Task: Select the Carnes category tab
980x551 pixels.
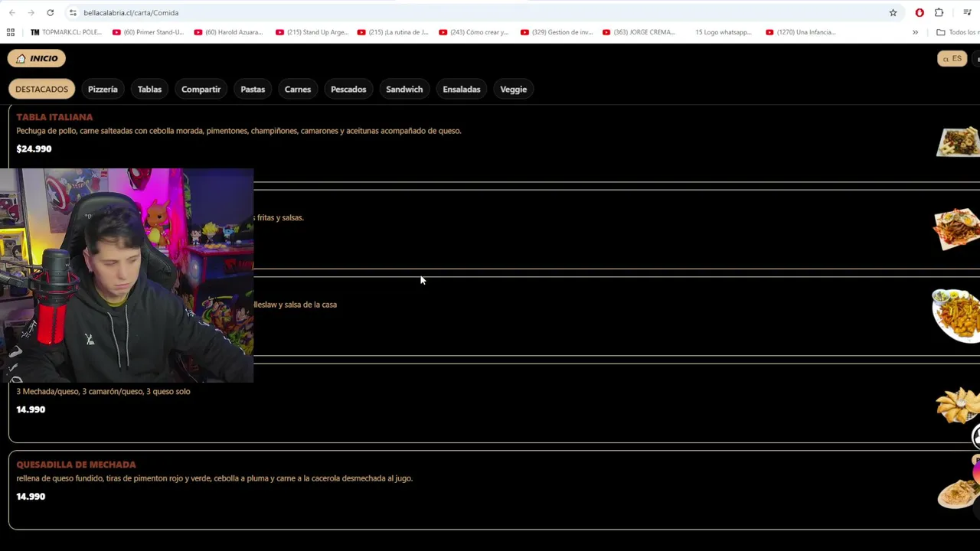Action: pyautogui.click(x=298, y=90)
